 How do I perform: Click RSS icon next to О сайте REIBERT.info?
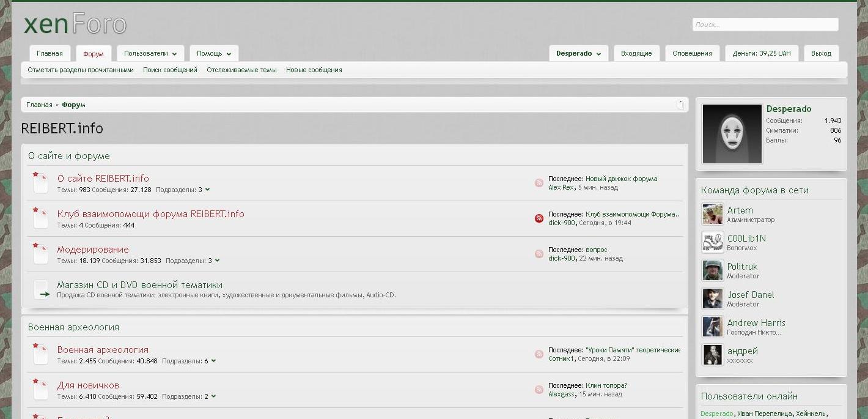pos(539,183)
